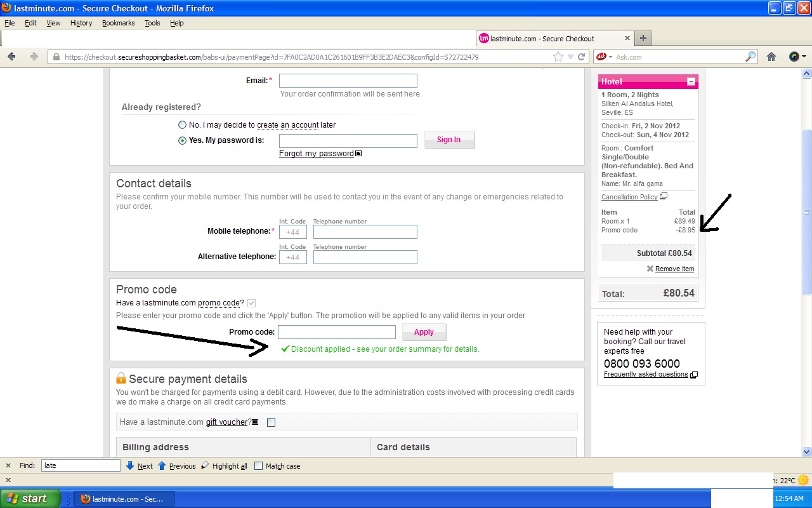Close the find bar

coord(8,465)
